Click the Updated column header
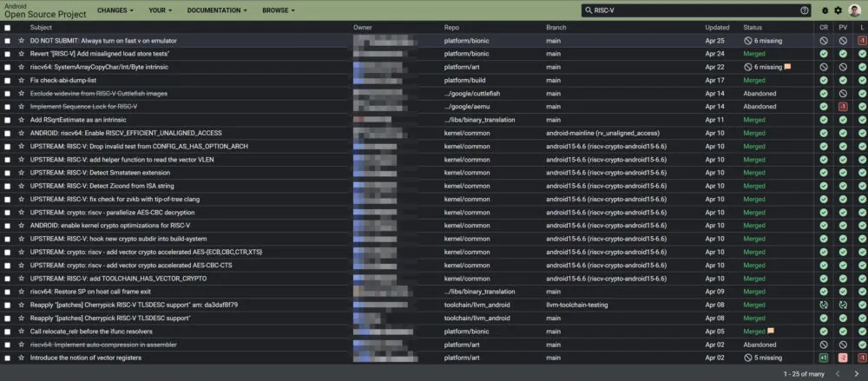Image resolution: width=868 pixels, height=381 pixels. click(717, 27)
